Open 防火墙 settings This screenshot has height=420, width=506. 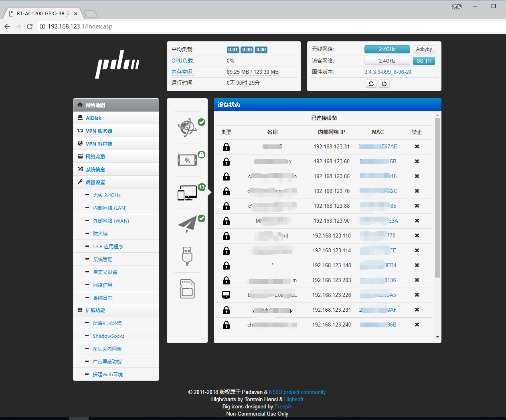click(x=116, y=233)
